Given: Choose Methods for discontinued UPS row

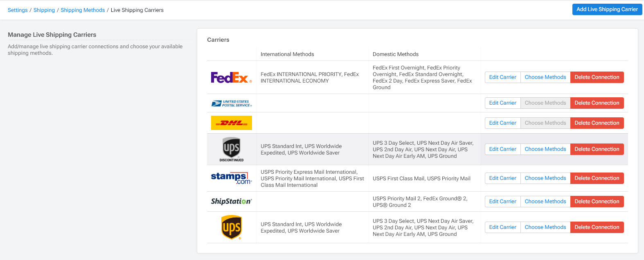Looking at the screenshot, I should [x=545, y=149].
